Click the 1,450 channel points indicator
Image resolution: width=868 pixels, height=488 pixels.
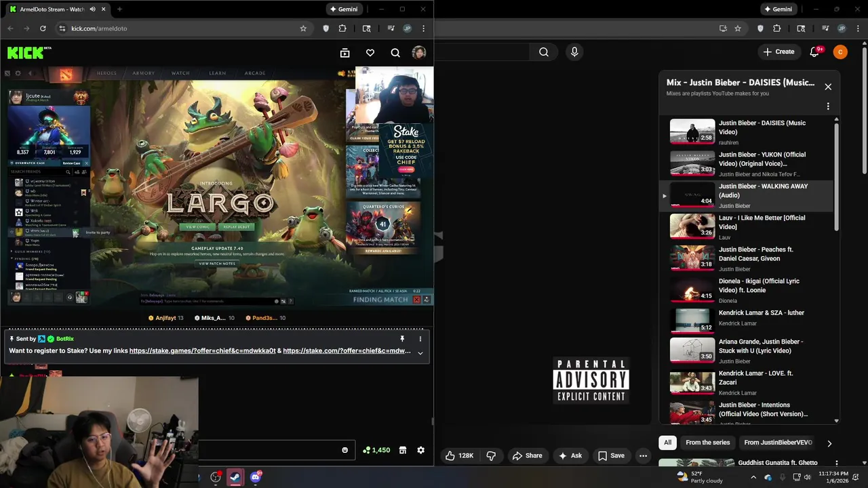click(376, 450)
